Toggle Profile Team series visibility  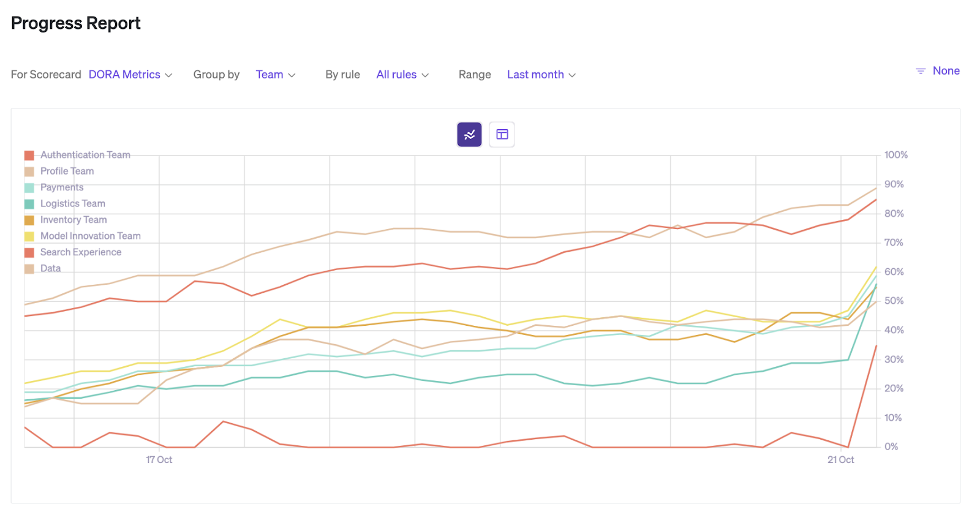67,171
